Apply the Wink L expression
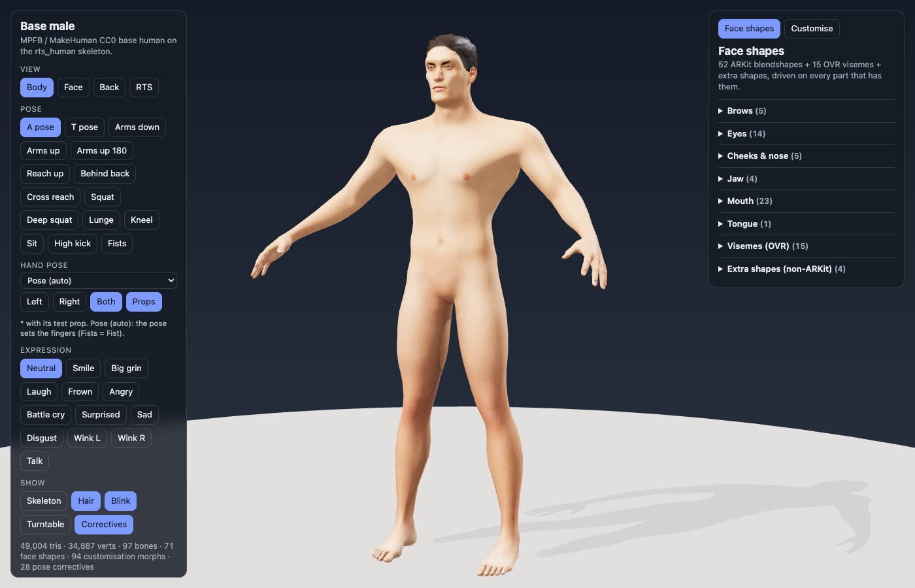The width and height of the screenshot is (915, 588). [x=87, y=438]
